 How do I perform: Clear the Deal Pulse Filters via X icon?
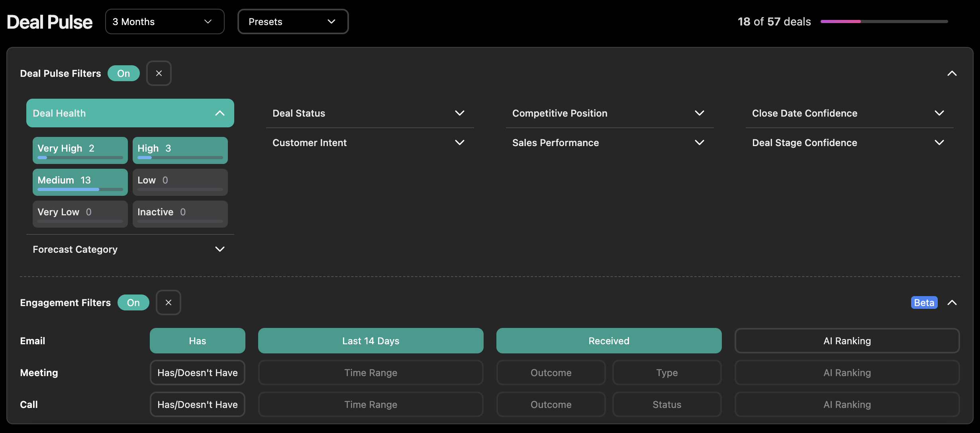coord(159,73)
